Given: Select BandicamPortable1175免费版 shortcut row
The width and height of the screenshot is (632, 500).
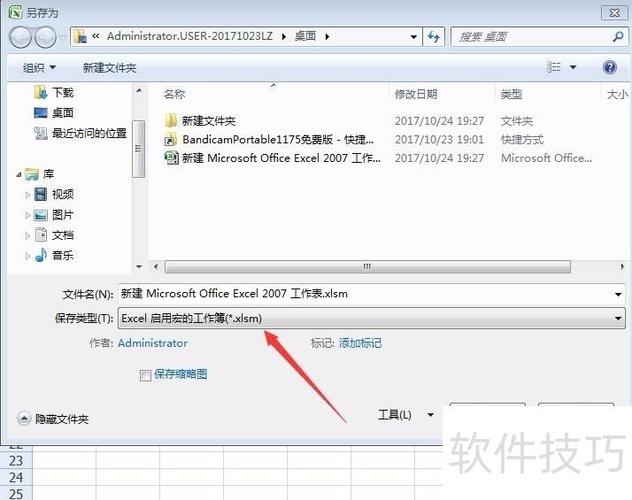Looking at the screenshot, I should click(378, 139).
